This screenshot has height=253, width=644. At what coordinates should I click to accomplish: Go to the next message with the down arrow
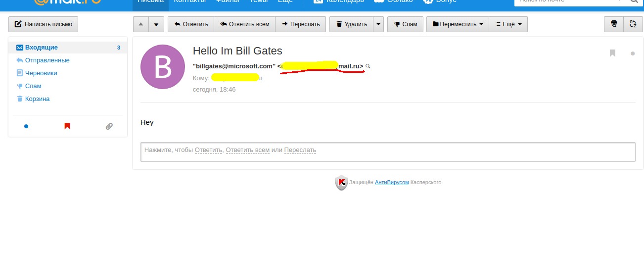tap(156, 24)
